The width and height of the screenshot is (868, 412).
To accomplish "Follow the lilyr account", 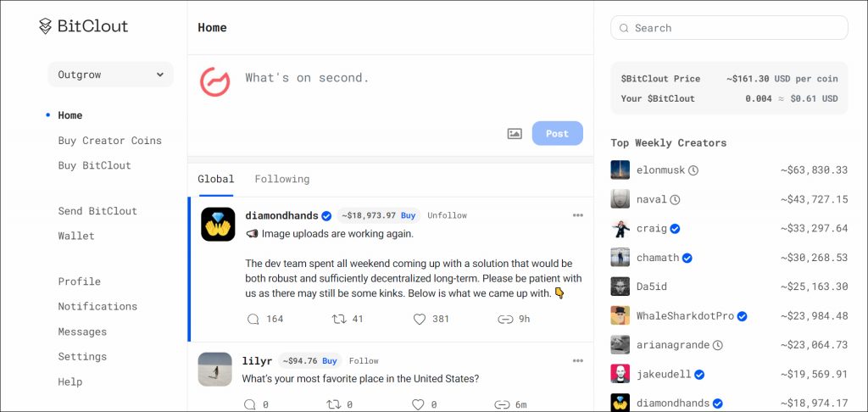I will coord(364,360).
